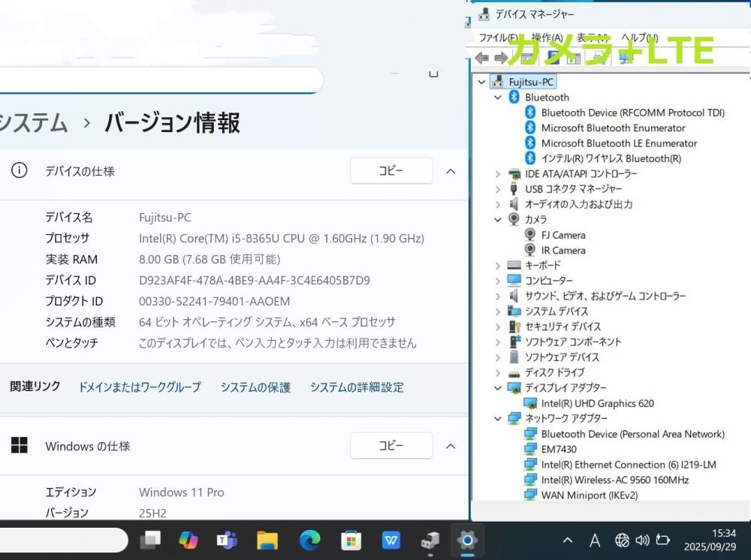
Task: Launch Microsoft Store from the taskbar
Action: tap(350, 540)
